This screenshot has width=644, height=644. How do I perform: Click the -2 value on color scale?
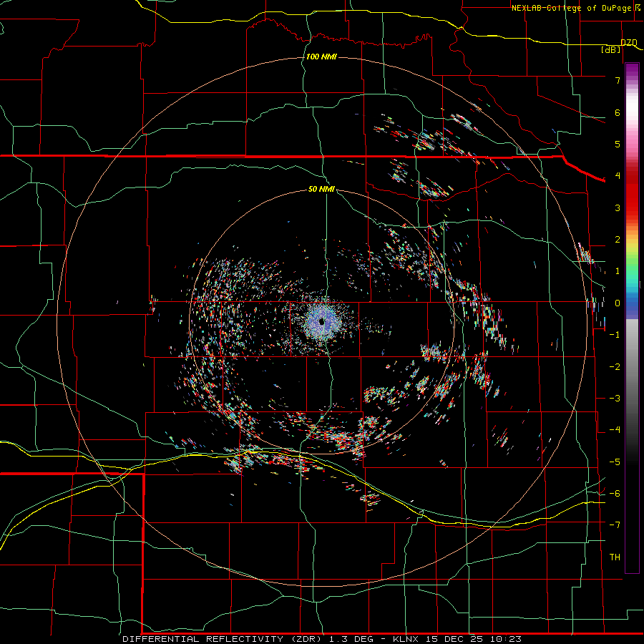615,366
